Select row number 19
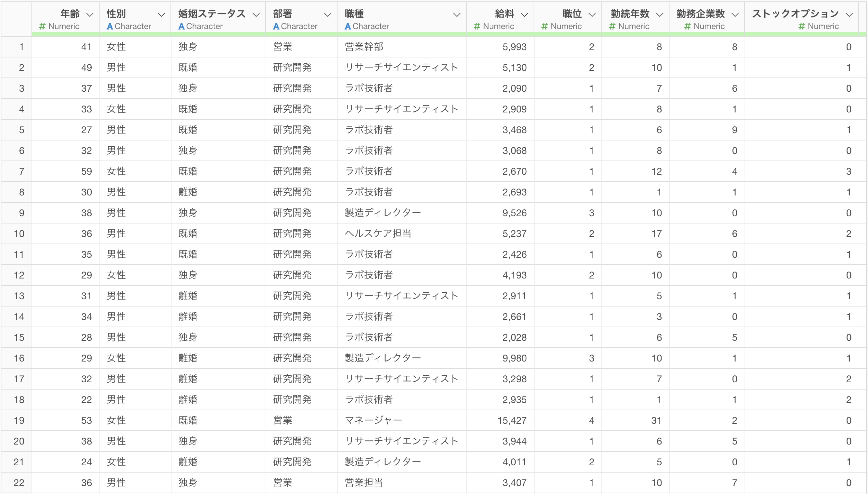 tap(19, 420)
